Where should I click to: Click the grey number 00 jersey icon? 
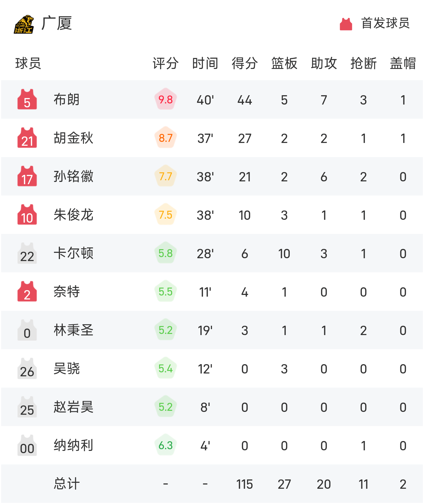[x=27, y=445]
